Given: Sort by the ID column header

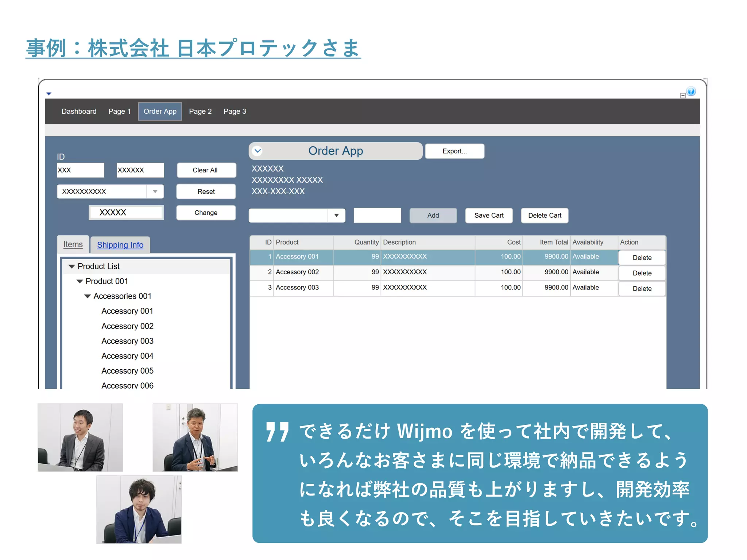Looking at the screenshot, I should coord(262,242).
